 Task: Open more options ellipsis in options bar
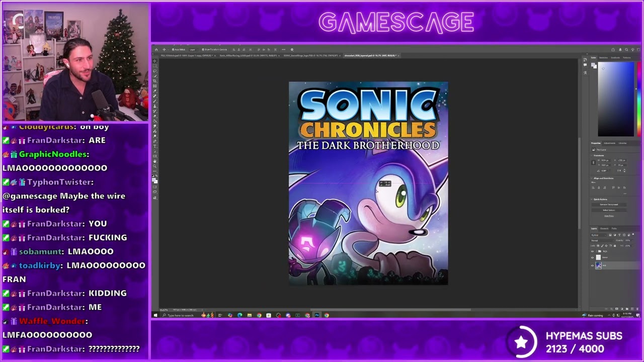tap(283, 49)
